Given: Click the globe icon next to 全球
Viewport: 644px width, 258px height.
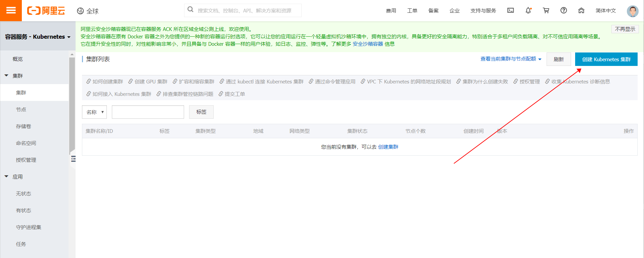Looking at the screenshot, I should pyautogui.click(x=80, y=11).
